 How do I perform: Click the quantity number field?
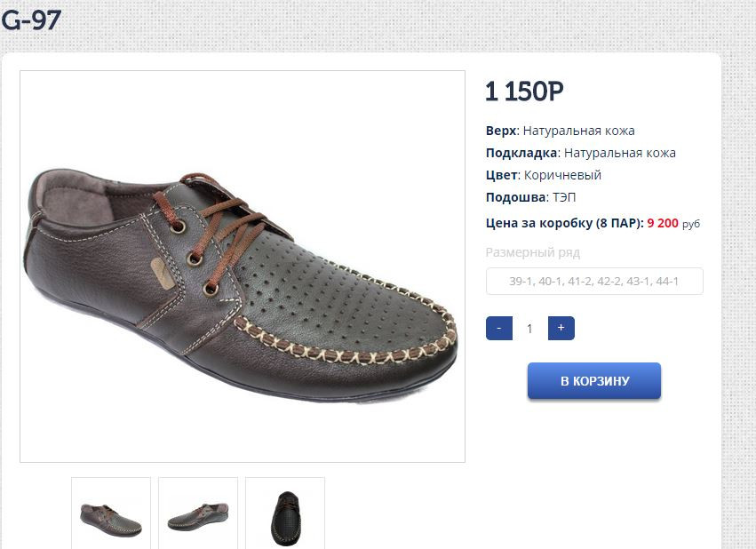coord(529,329)
